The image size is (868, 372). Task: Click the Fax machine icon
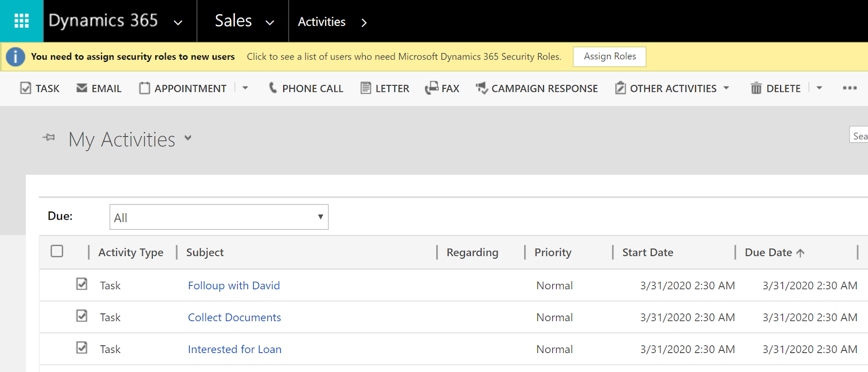(x=432, y=87)
